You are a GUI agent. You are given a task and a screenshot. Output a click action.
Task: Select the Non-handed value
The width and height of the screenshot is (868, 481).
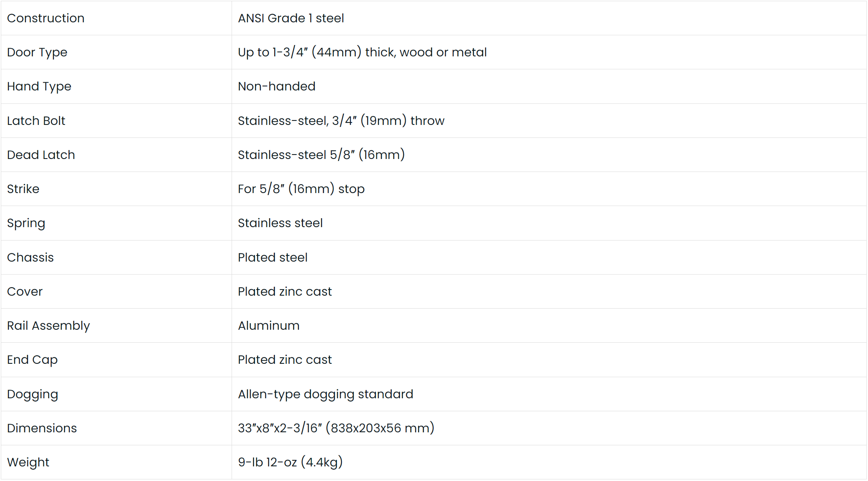pyautogui.click(x=277, y=86)
